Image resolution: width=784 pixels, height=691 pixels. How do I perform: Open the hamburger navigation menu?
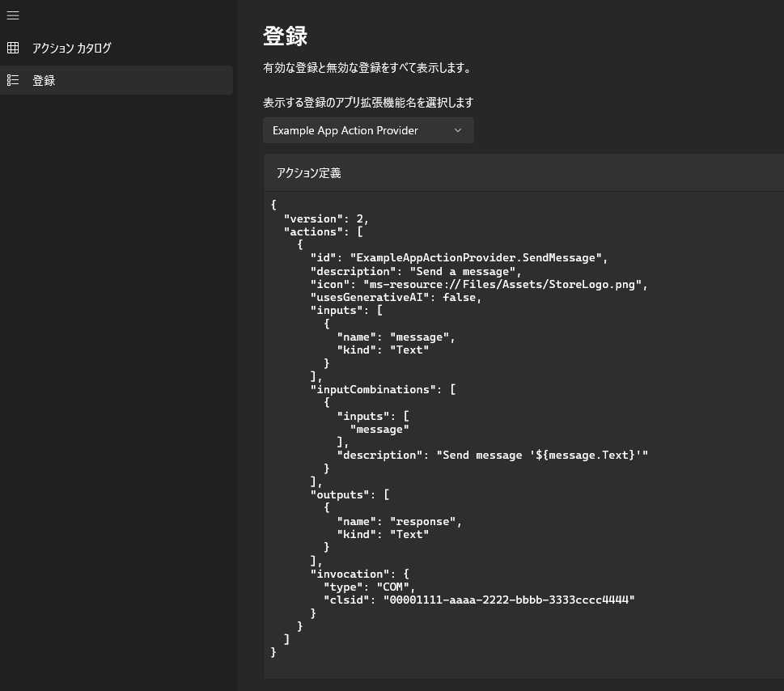pos(13,15)
